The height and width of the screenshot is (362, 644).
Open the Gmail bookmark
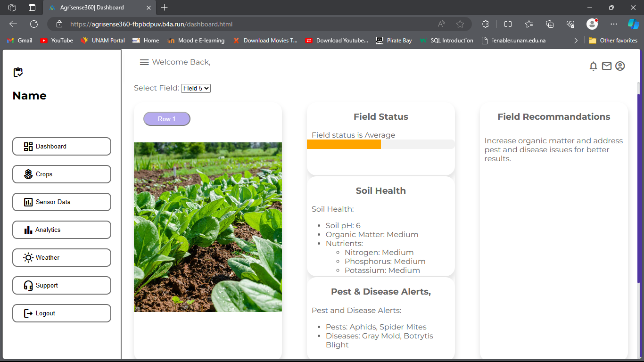[19, 41]
